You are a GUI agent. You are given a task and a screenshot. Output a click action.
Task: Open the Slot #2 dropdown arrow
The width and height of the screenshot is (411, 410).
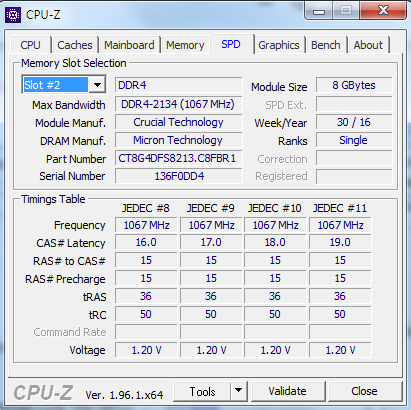97,85
